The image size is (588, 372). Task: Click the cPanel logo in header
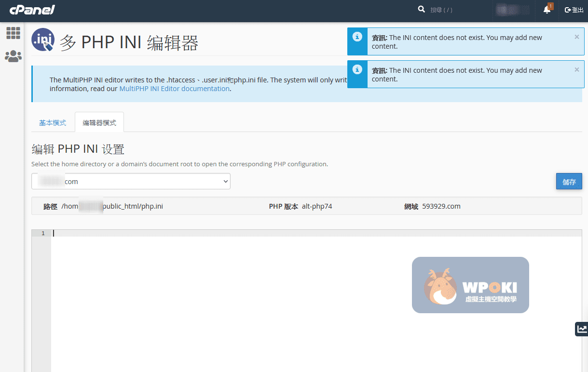[x=32, y=10]
